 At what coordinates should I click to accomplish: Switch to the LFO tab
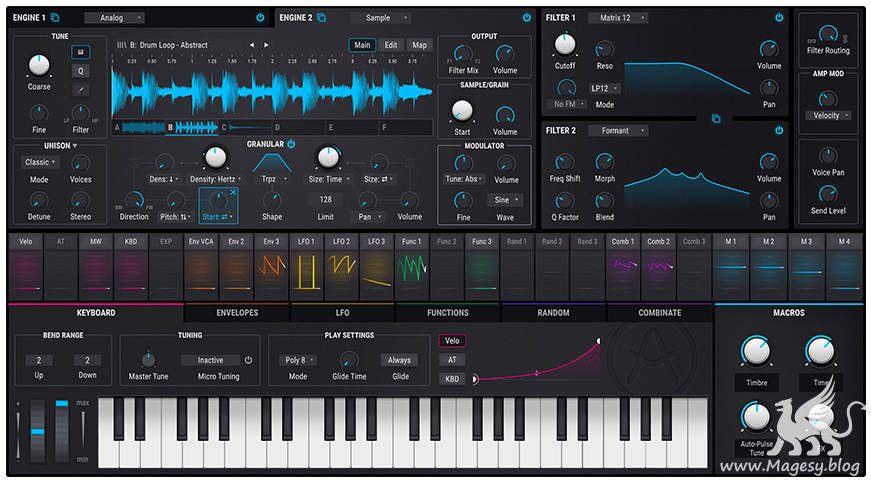343,313
